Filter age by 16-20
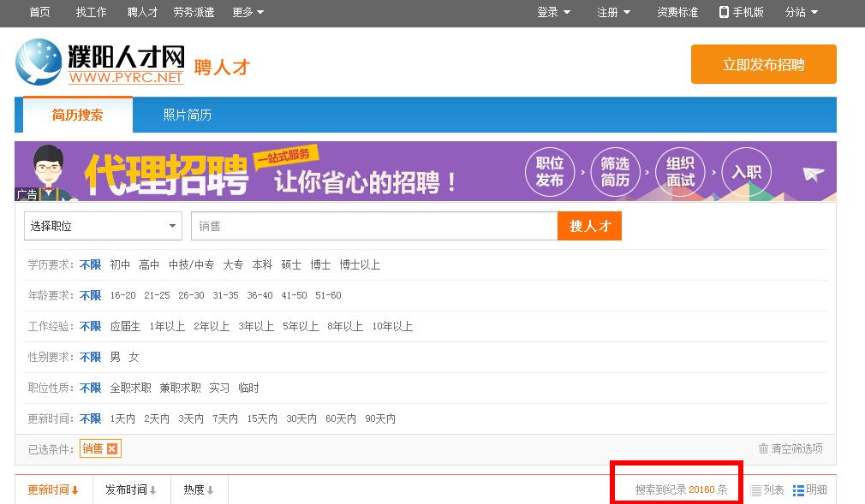The image size is (865, 504). (x=122, y=295)
